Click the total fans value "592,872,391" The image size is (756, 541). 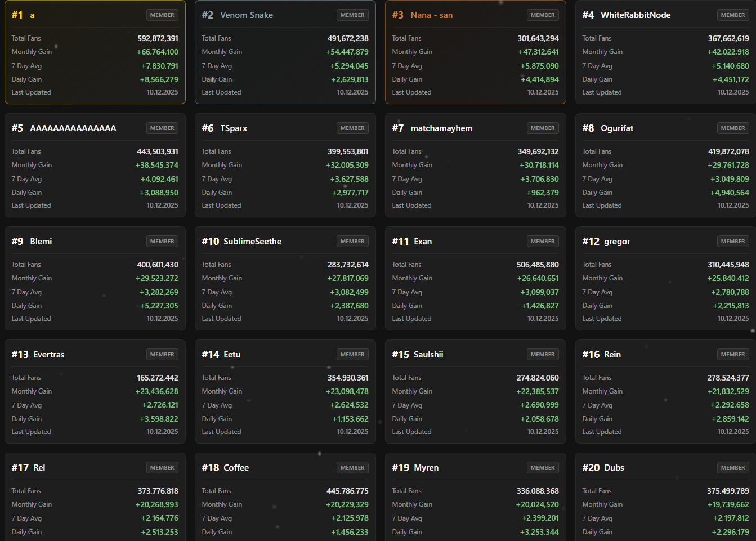coord(158,38)
